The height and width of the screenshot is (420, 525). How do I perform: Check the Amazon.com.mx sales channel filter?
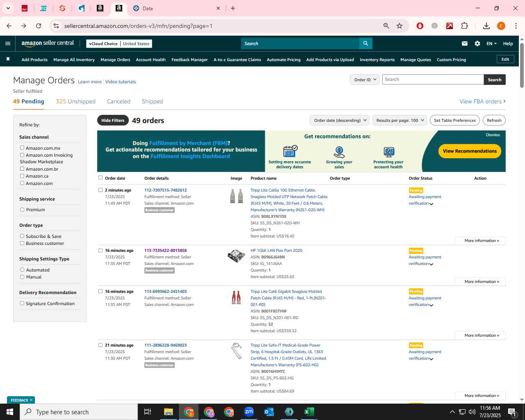[22, 148]
